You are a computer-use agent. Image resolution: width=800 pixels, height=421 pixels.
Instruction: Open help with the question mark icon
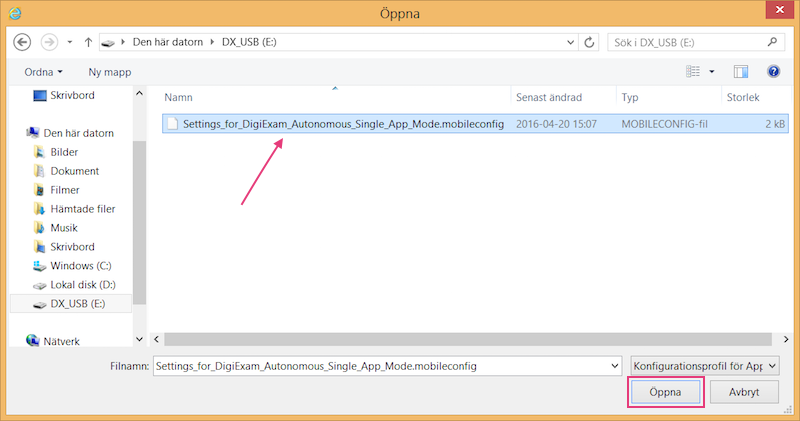pyautogui.click(x=773, y=71)
